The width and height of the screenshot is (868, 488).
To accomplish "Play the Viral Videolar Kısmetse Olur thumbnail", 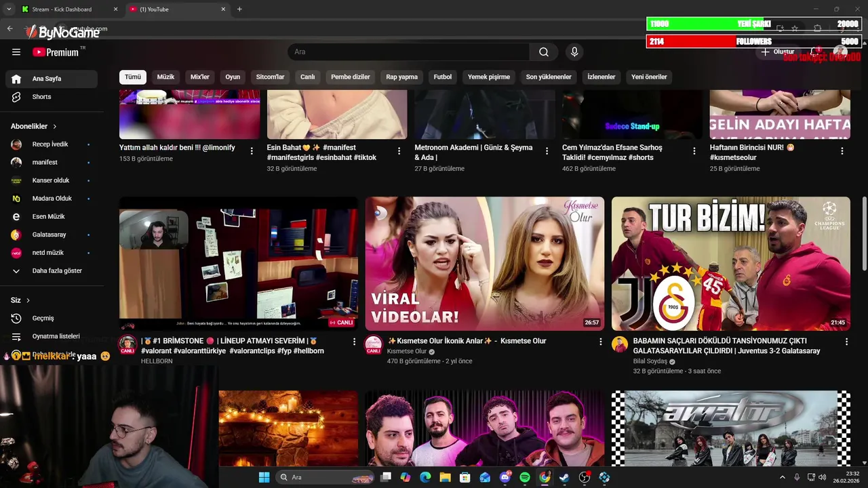I will click(x=485, y=264).
